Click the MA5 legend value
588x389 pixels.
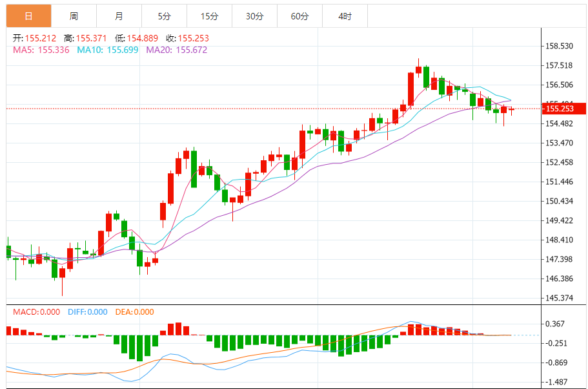tap(53, 50)
